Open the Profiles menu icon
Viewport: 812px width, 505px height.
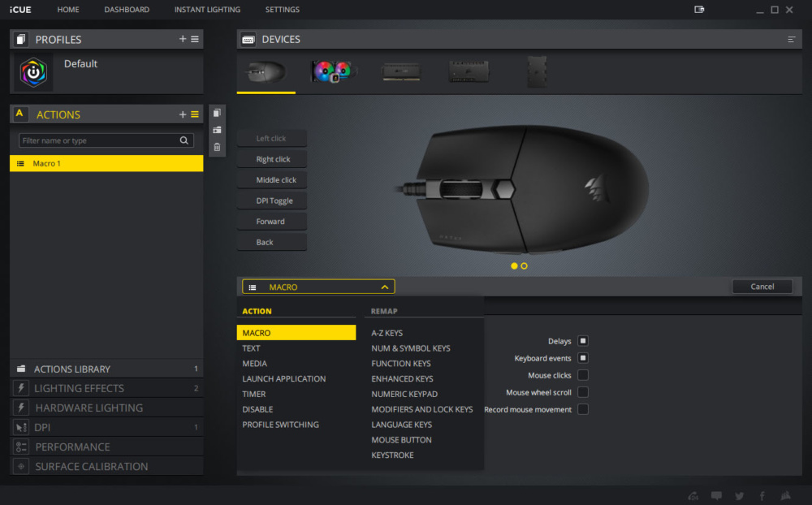[195, 39]
